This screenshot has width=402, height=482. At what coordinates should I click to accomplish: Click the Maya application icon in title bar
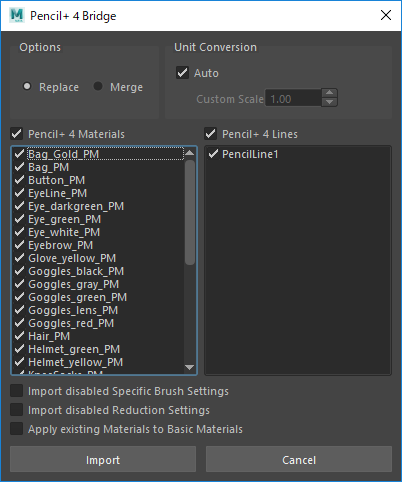pos(17,15)
